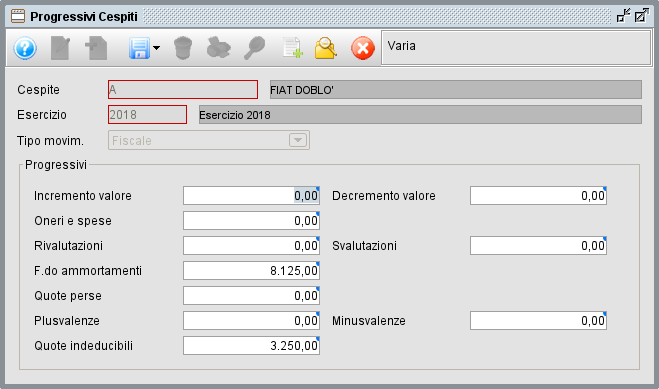Click the F.do ammortamenti label
The height and width of the screenshot is (389, 659).
(x=88, y=271)
